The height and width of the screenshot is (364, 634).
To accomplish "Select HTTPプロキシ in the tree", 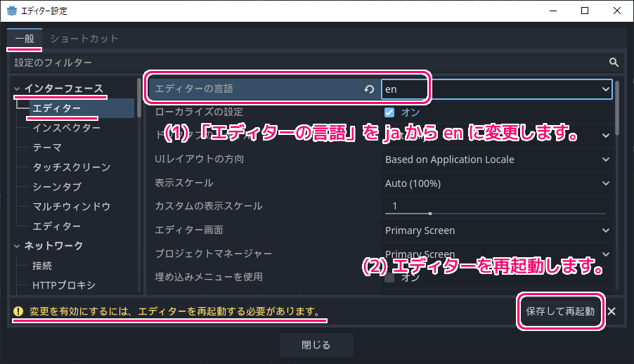I will click(x=64, y=285).
